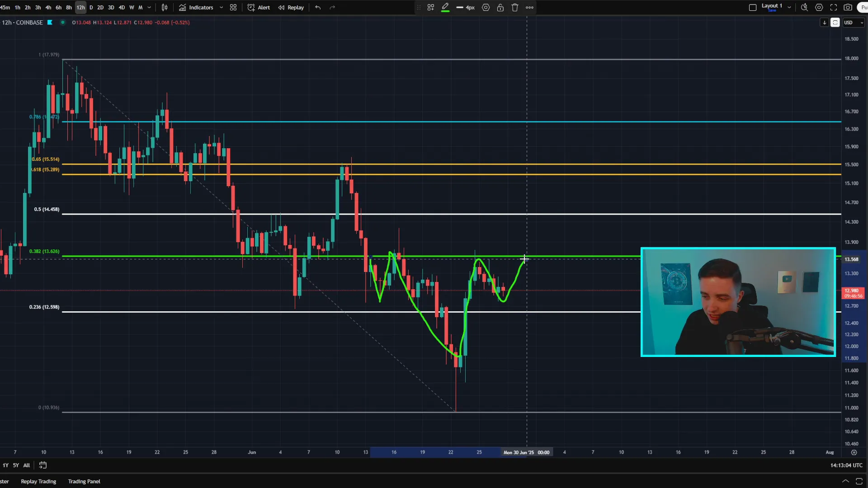Click the 12.980 current price label
This screenshot has height=488, width=868.
coord(853,293)
